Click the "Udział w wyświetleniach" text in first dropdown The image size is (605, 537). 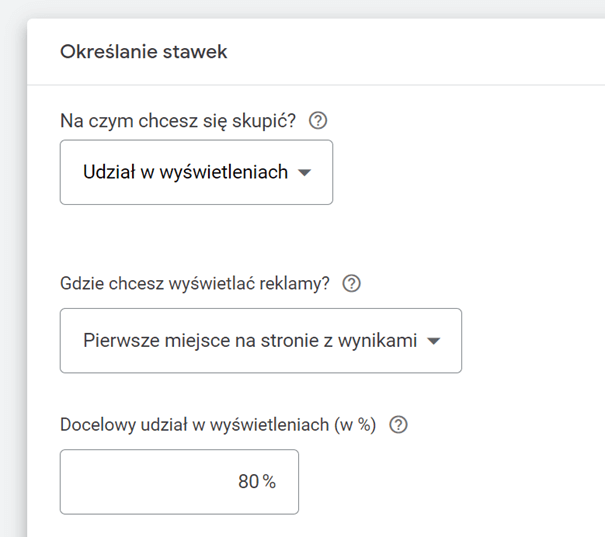tap(185, 172)
